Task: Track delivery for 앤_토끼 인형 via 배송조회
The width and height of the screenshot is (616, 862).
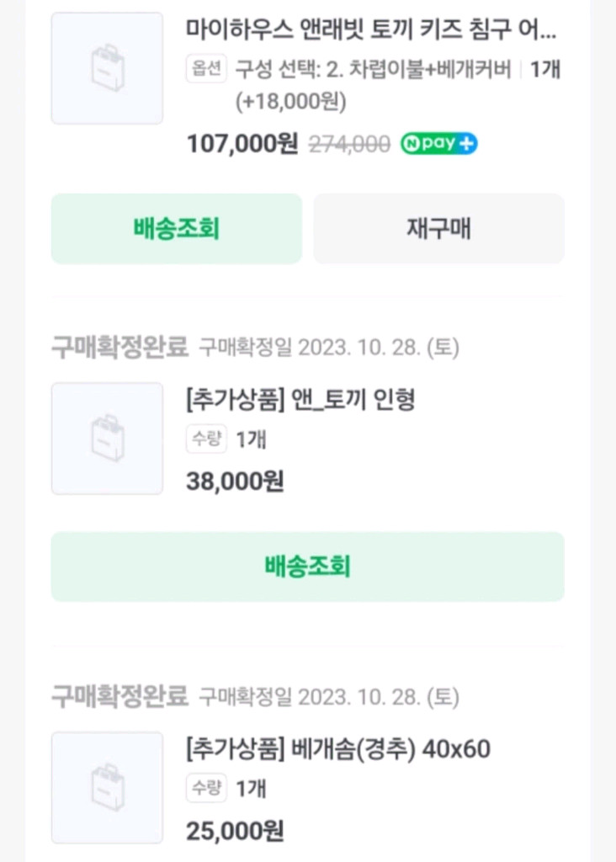Action: [307, 567]
